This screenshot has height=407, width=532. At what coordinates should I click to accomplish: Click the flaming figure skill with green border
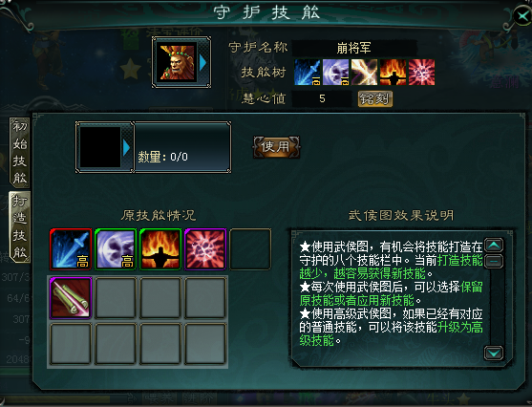(160, 249)
